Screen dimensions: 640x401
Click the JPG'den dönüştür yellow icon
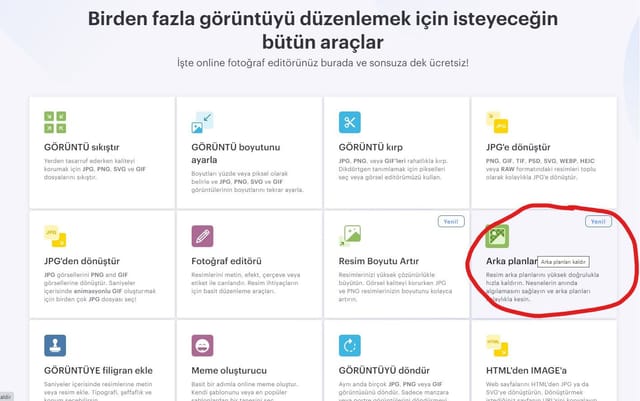pos(55,236)
